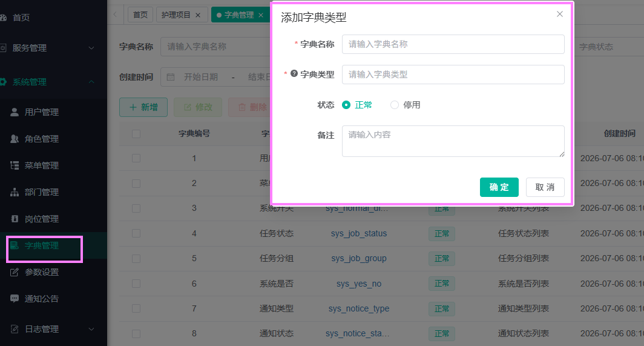
Task: Click the 确定 confirm button
Action: [x=499, y=187]
